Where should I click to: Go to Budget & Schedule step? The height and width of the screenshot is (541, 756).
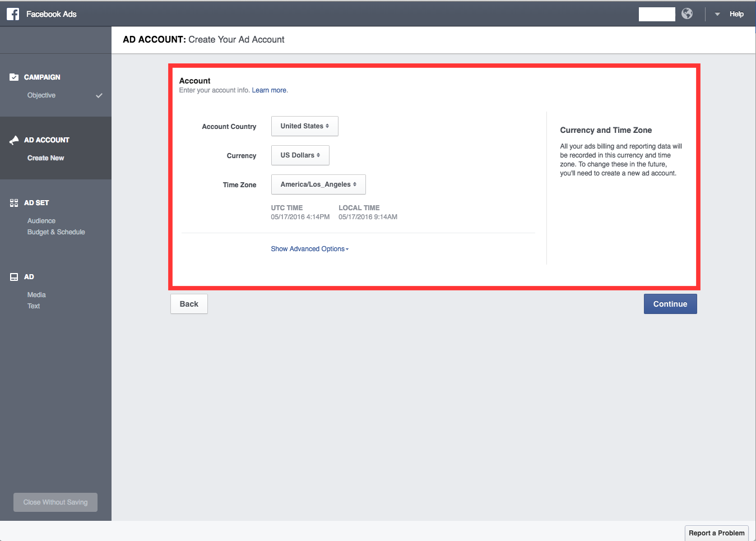click(56, 232)
